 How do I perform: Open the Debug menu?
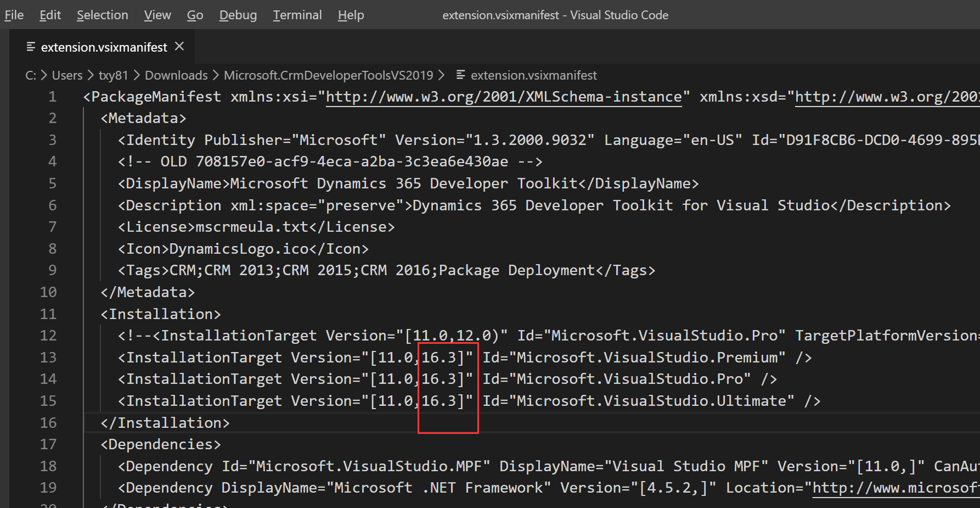coord(238,15)
